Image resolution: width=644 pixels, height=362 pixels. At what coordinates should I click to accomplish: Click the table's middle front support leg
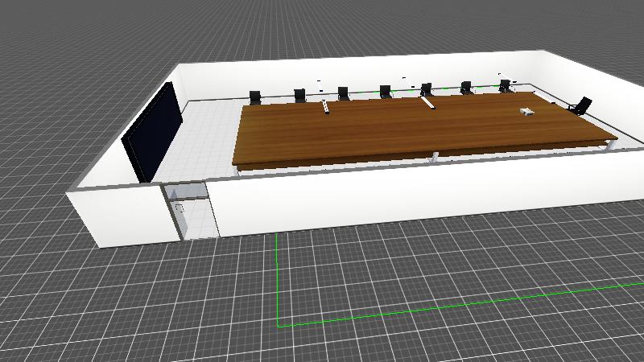click(x=435, y=157)
